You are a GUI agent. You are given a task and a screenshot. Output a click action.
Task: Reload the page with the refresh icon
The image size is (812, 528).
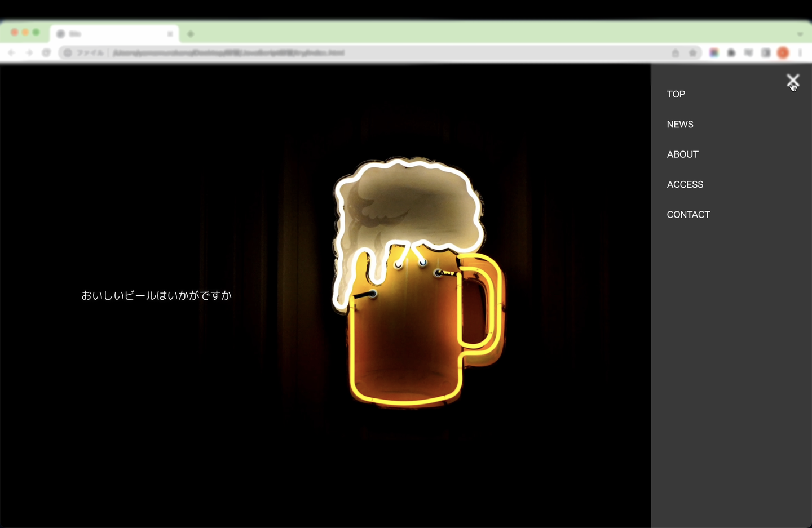coord(46,53)
